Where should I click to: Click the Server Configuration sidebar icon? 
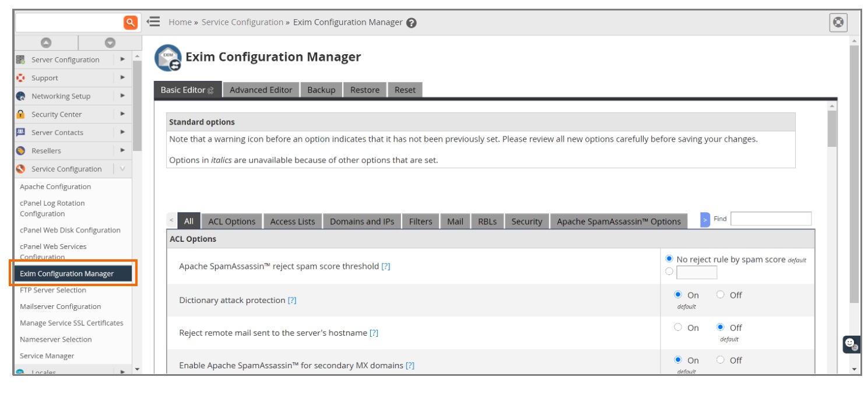pyautogui.click(x=21, y=59)
